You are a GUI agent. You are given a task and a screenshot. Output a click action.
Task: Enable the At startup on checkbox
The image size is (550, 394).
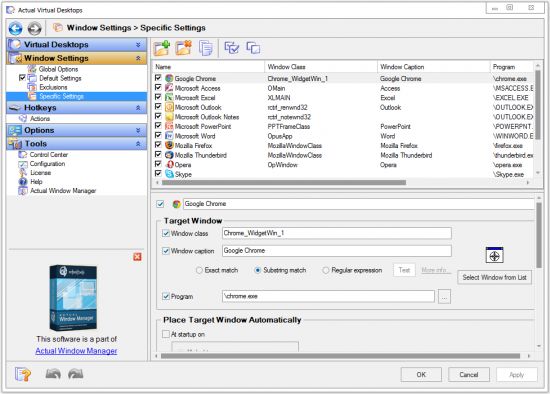coord(166,334)
